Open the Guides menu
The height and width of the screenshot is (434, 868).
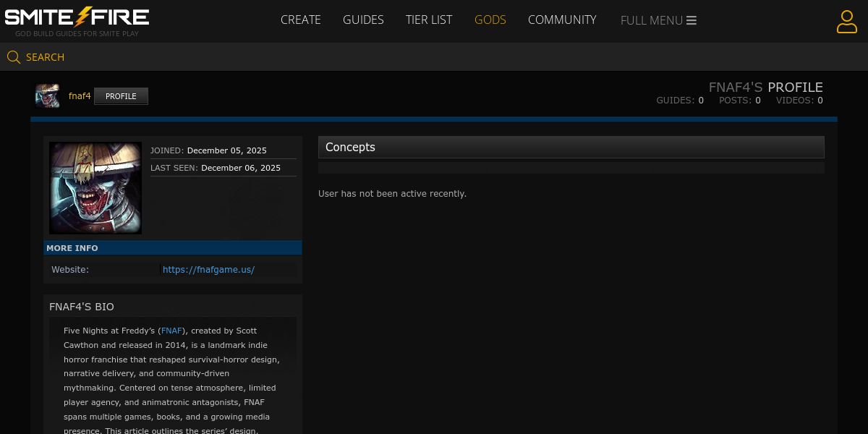(x=363, y=20)
